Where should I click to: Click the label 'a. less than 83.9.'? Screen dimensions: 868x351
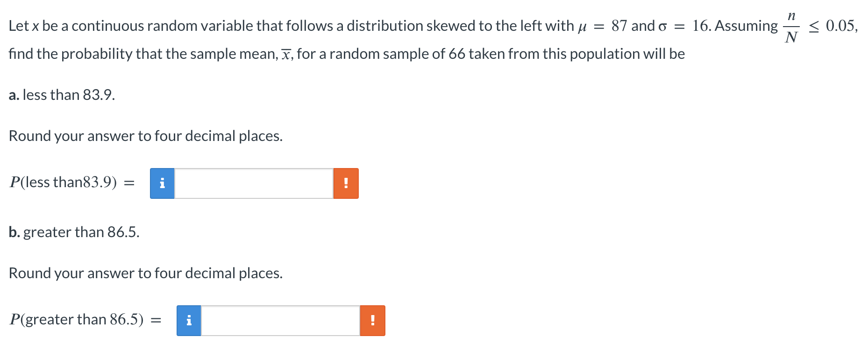tap(61, 95)
